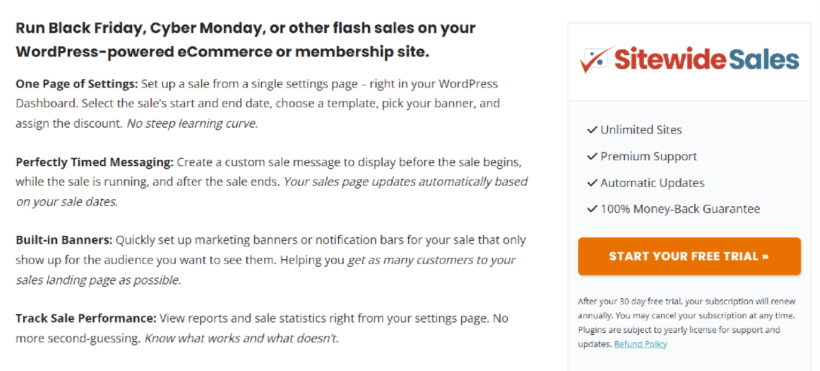Select the 100% Money-Back Guarantee text
The image size is (820, 371).
click(x=680, y=209)
